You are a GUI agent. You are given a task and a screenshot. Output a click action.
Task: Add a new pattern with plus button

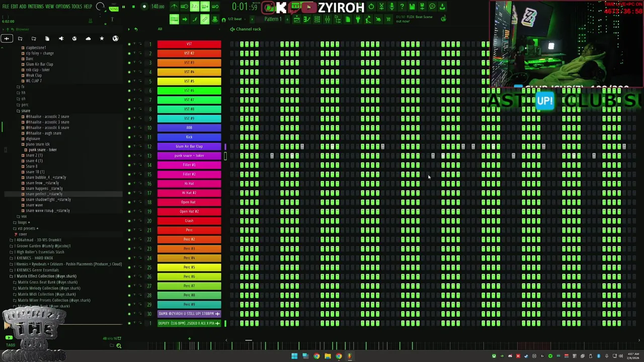(287, 19)
